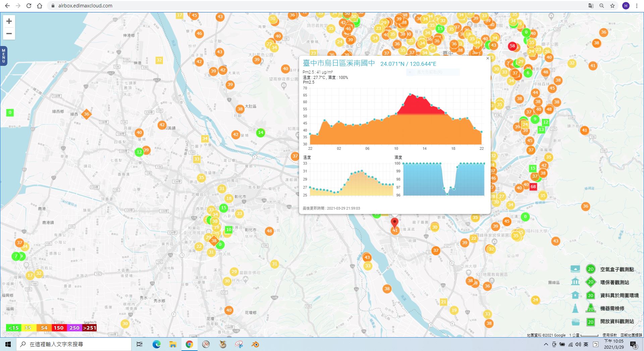Open Task View on the taskbar
644x351 pixels.
140,344
